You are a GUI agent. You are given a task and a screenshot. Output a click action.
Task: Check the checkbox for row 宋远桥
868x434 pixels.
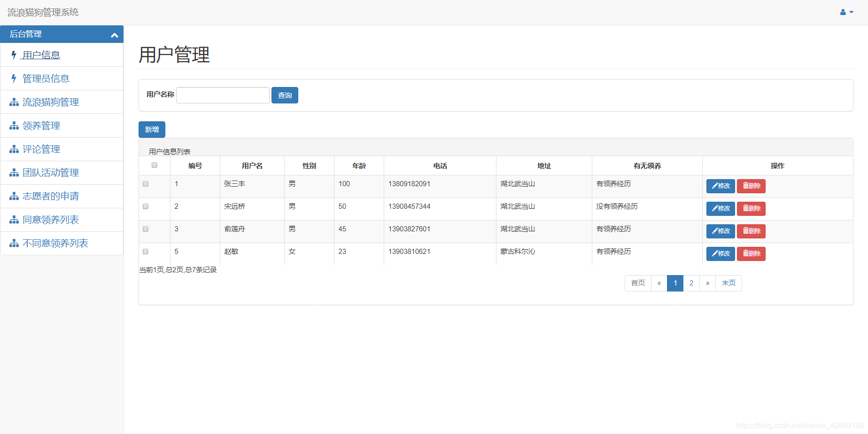[146, 206]
